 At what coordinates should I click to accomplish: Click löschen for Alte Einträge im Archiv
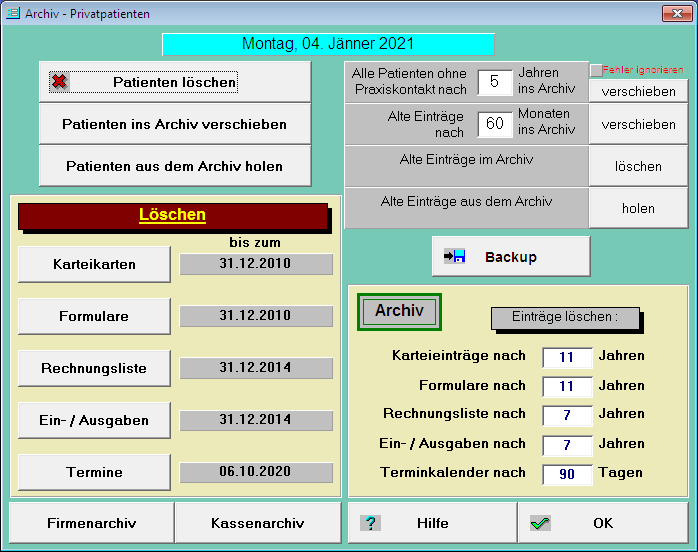638,167
